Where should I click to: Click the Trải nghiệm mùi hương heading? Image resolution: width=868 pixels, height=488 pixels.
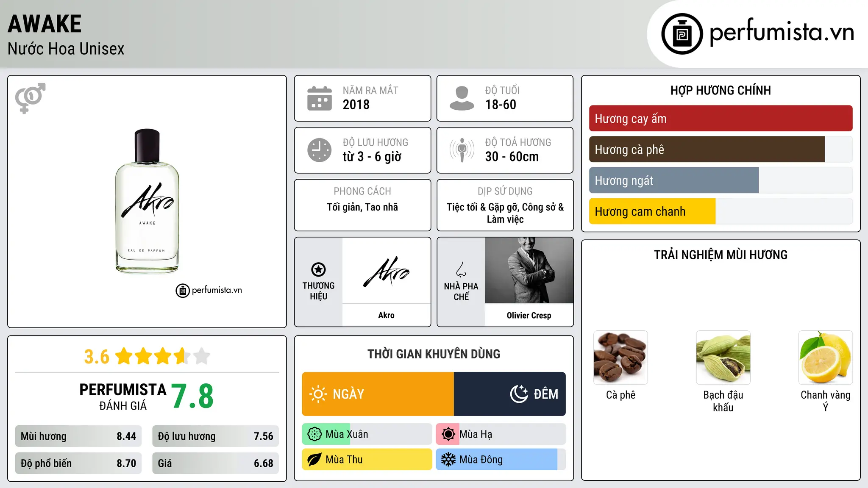click(x=721, y=255)
